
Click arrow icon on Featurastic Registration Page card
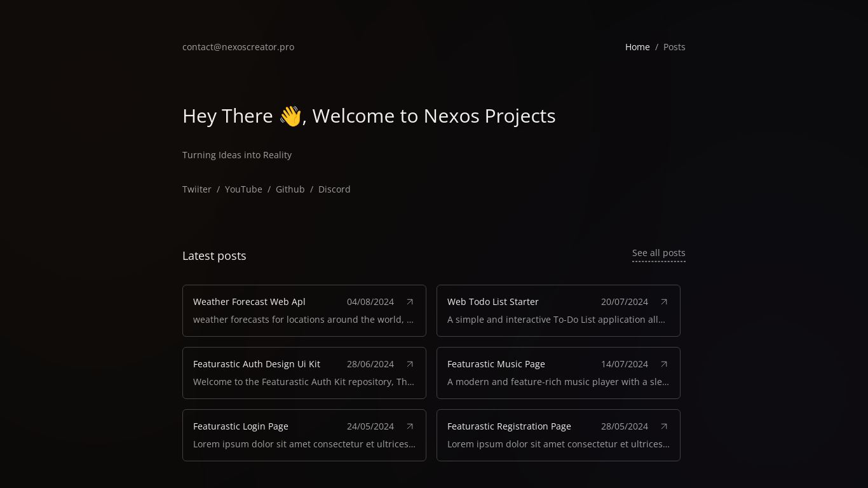pyautogui.click(x=664, y=426)
